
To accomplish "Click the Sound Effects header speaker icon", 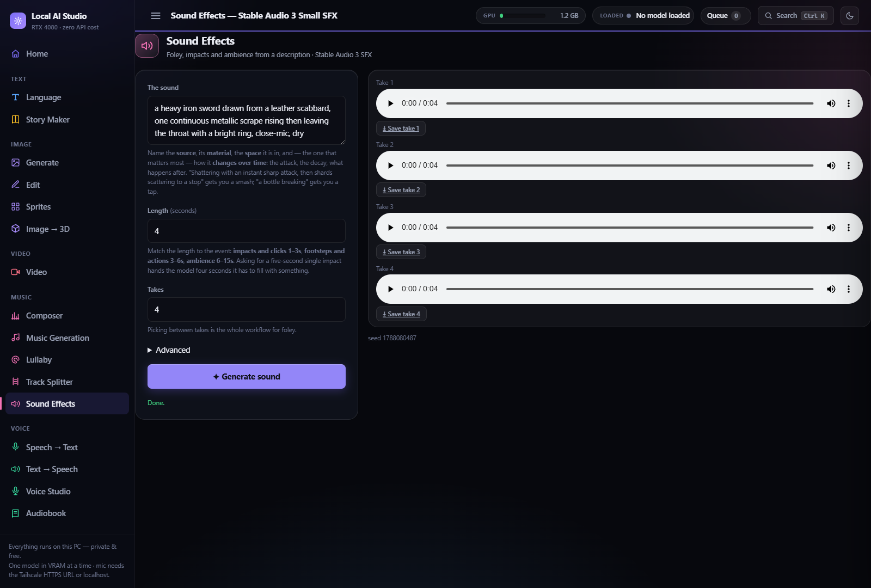I will (x=147, y=46).
